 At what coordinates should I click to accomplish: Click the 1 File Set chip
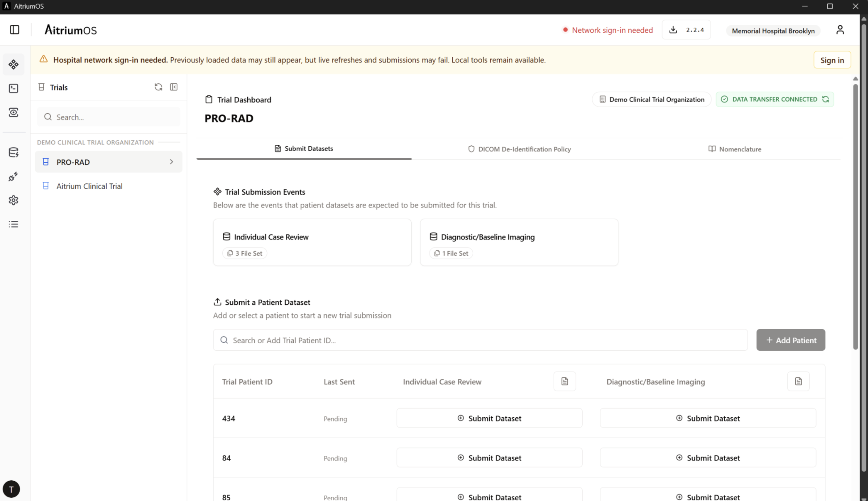(451, 253)
